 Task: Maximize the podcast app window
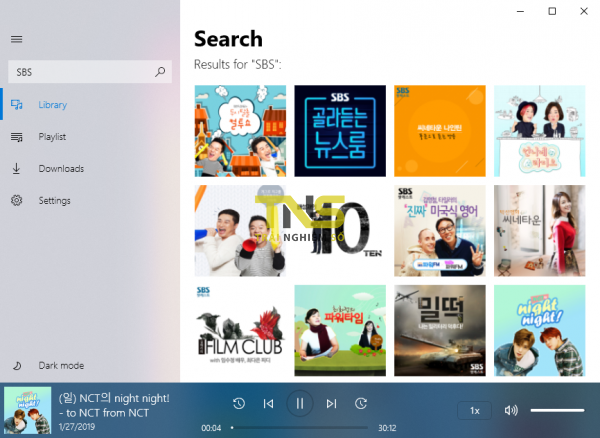552,11
